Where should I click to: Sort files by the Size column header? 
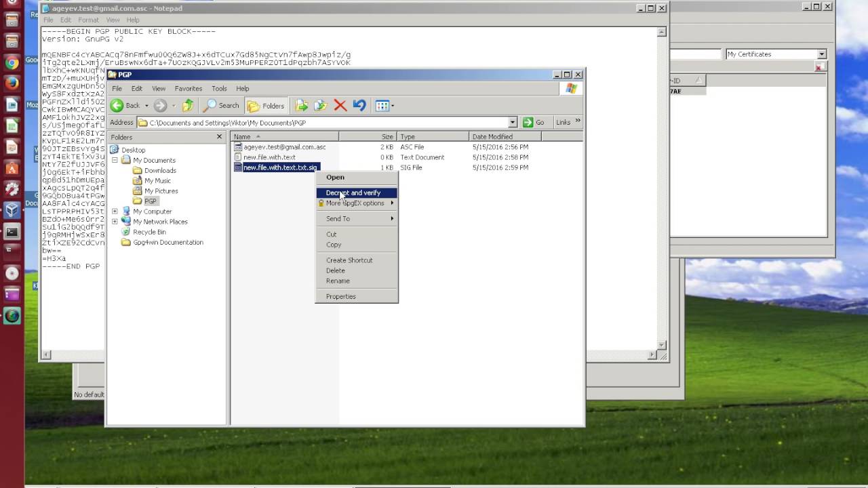[x=367, y=137]
